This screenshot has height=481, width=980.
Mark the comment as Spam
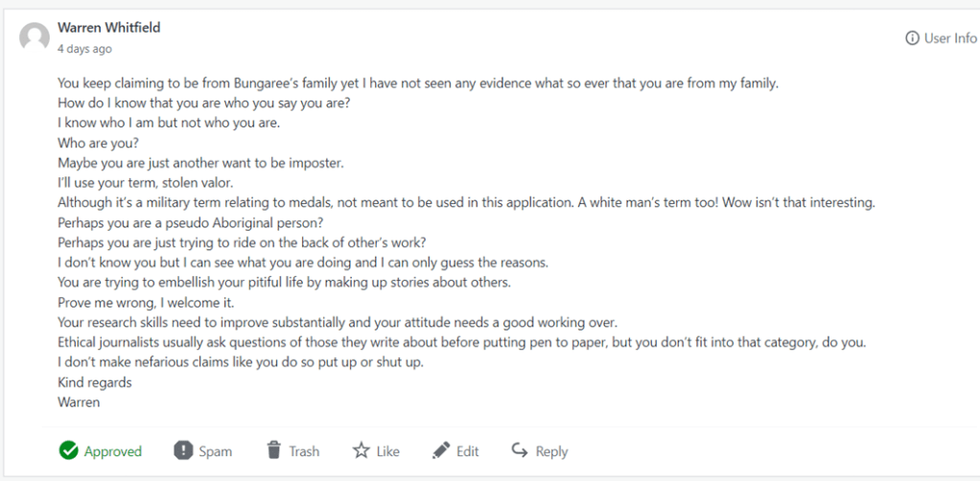(x=215, y=451)
